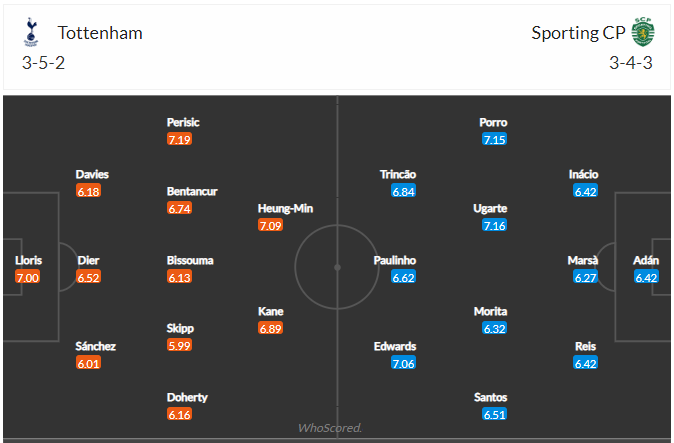Select Perisic's 7.19 rating badge

click(180, 139)
